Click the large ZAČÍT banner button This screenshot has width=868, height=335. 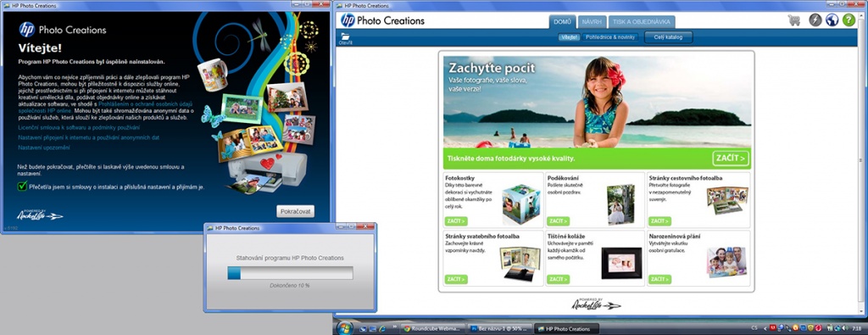pos(731,158)
